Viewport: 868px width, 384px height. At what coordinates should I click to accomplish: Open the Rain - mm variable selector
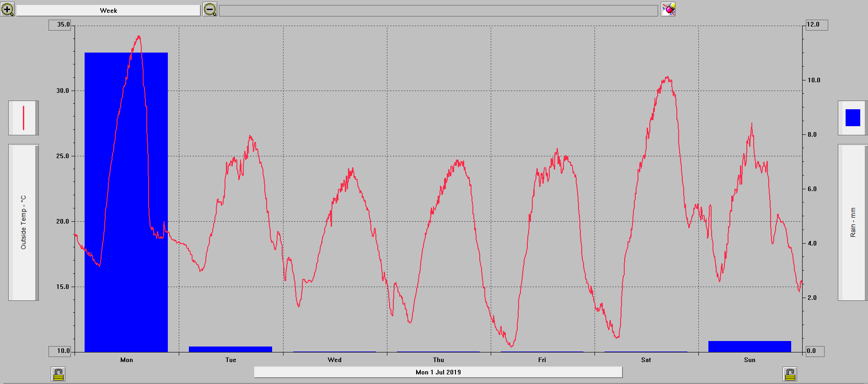[852, 223]
